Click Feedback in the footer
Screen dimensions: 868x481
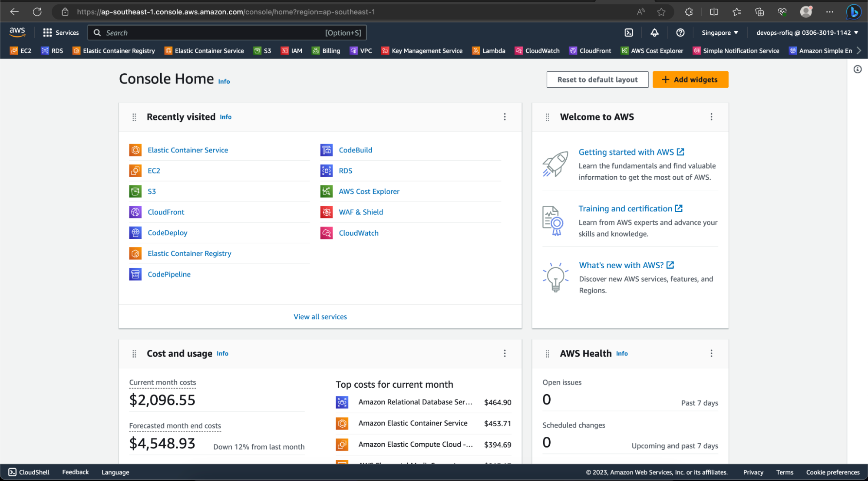click(75, 472)
